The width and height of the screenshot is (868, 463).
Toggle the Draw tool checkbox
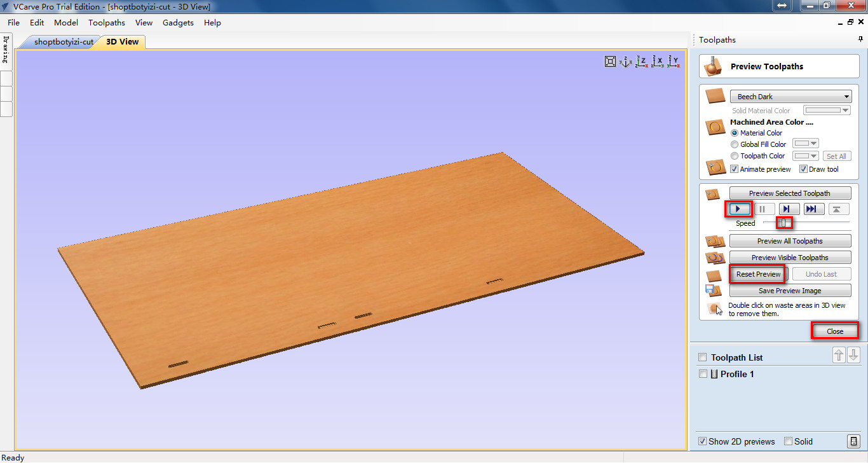[x=803, y=169]
